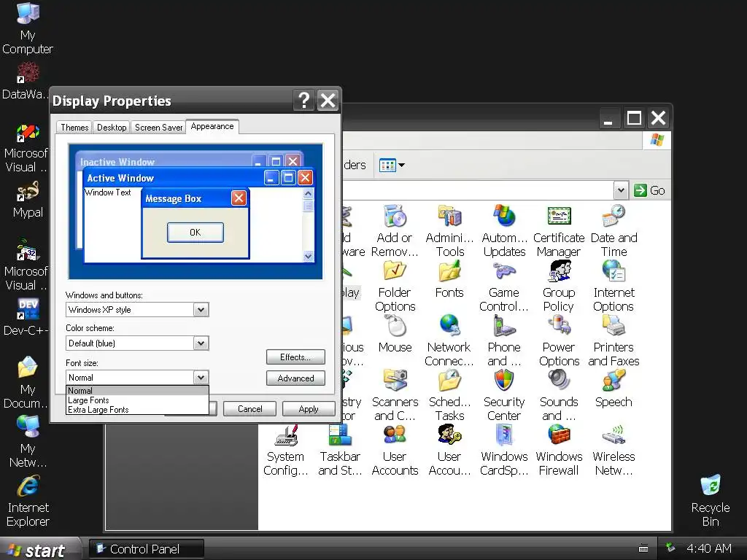This screenshot has width=747, height=560.
Task: Open Date and Time icon
Action: (614, 231)
